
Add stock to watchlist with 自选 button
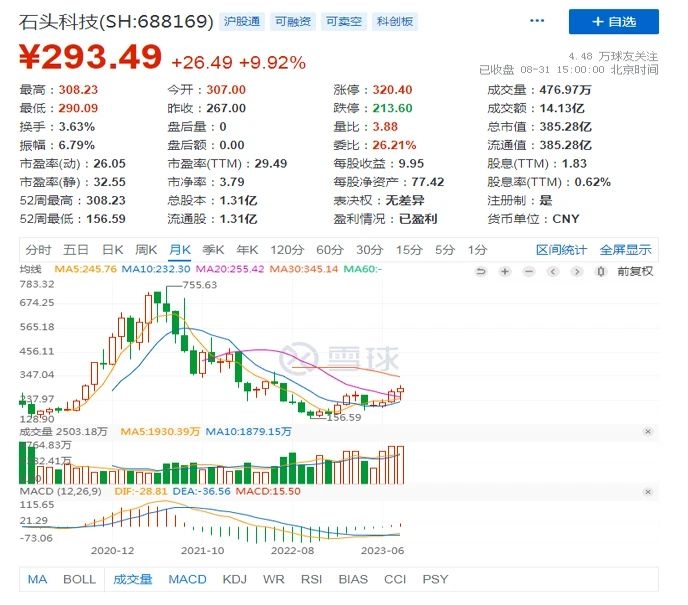[x=614, y=21]
